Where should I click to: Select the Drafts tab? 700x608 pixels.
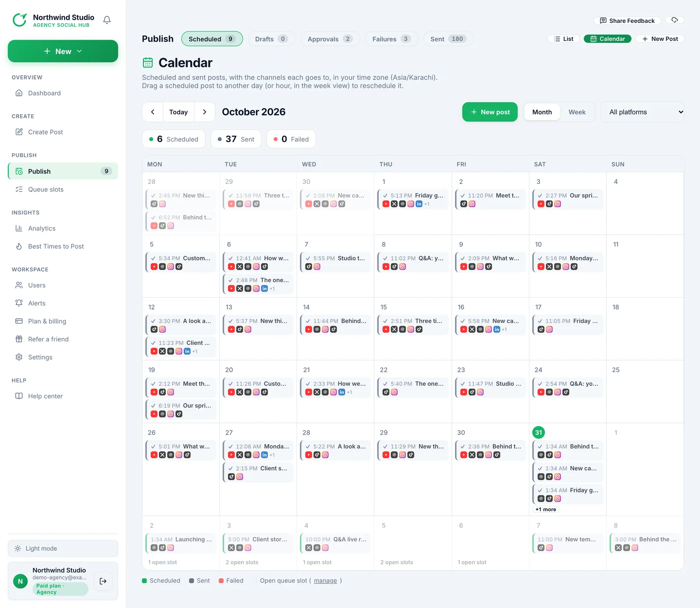pyautogui.click(x=271, y=39)
